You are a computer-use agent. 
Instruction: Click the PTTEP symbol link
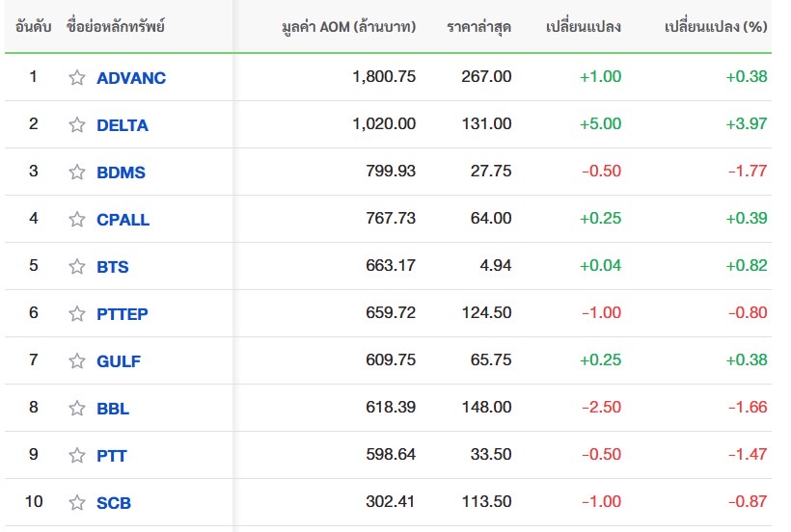tap(123, 314)
